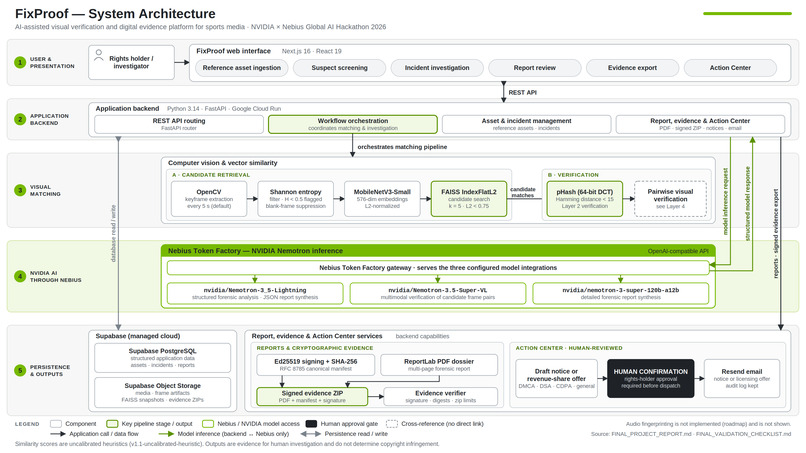806x453 pixels.
Task: Click the Workflow orchestration box
Action: pos(353,124)
